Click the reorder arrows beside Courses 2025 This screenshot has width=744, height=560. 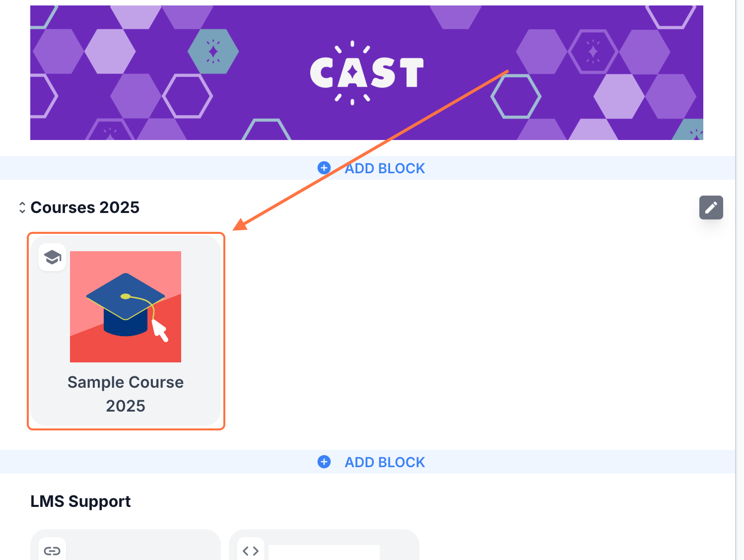22,208
